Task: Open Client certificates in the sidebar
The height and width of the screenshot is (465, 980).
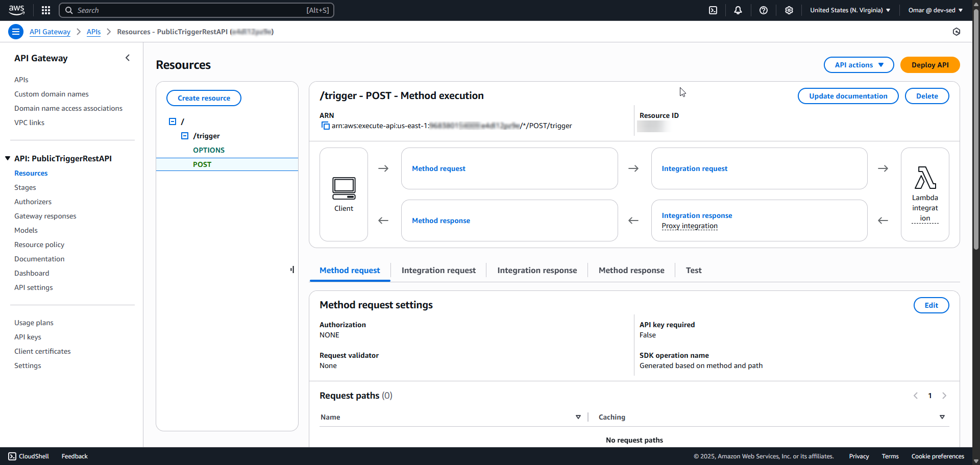Action: click(42, 351)
